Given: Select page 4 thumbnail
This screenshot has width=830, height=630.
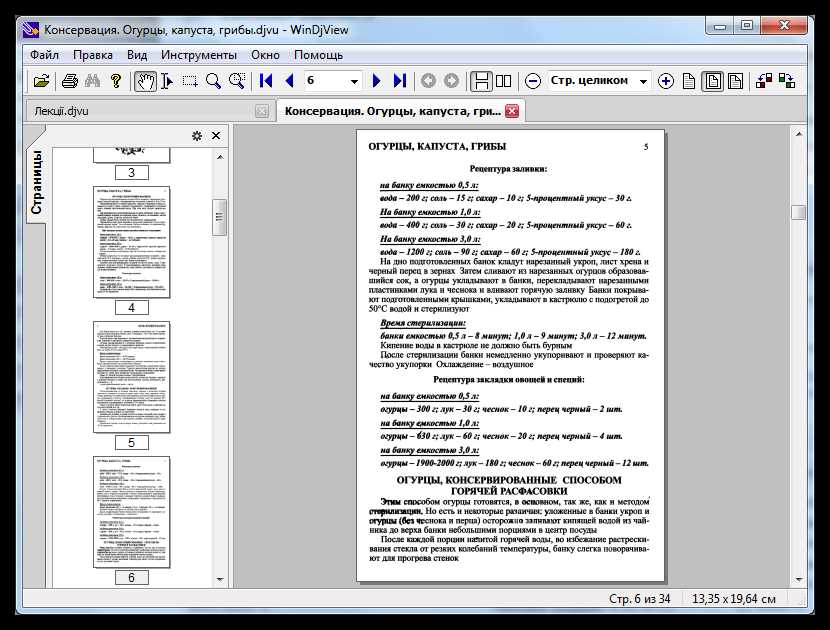Looking at the screenshot, I should click(x=132, y=242).
